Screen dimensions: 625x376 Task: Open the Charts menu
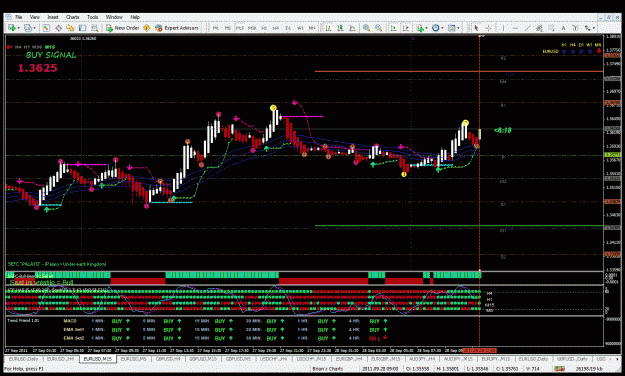point(72,17)
